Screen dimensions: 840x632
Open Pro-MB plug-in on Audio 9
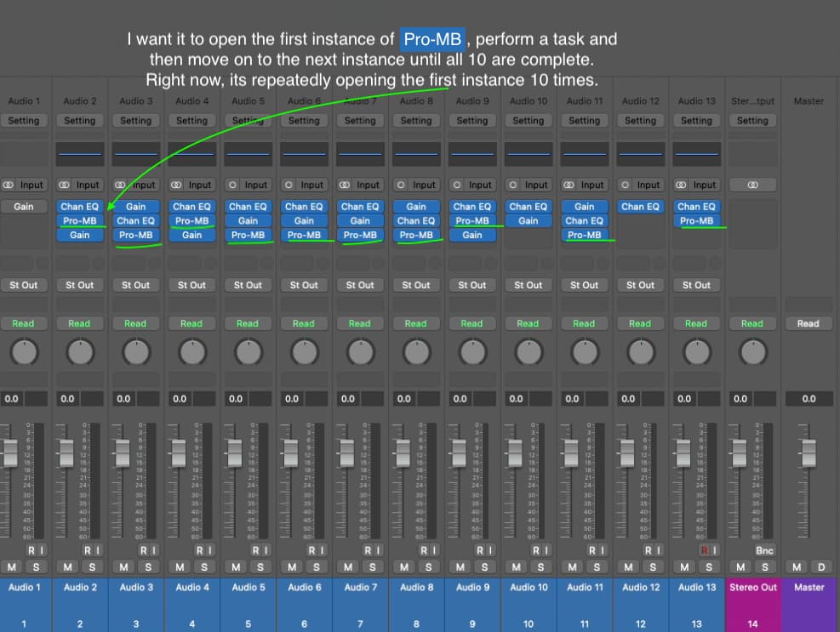472,220
